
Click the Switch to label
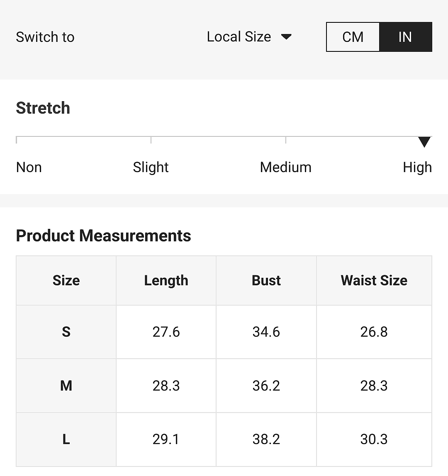pos(45,37)
